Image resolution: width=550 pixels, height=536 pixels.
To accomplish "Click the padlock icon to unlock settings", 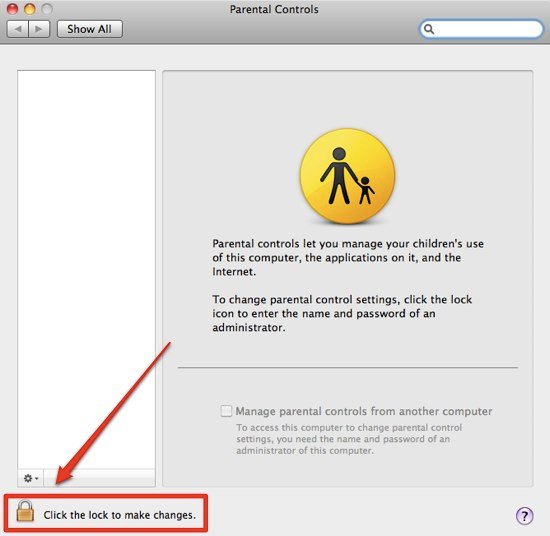I will pyautogui.click(x=25, y=511).
